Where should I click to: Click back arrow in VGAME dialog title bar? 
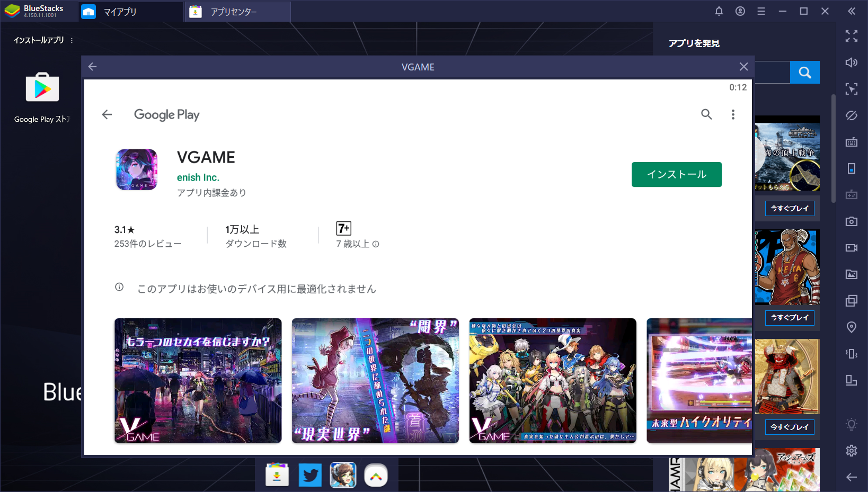tap(92, 67)
